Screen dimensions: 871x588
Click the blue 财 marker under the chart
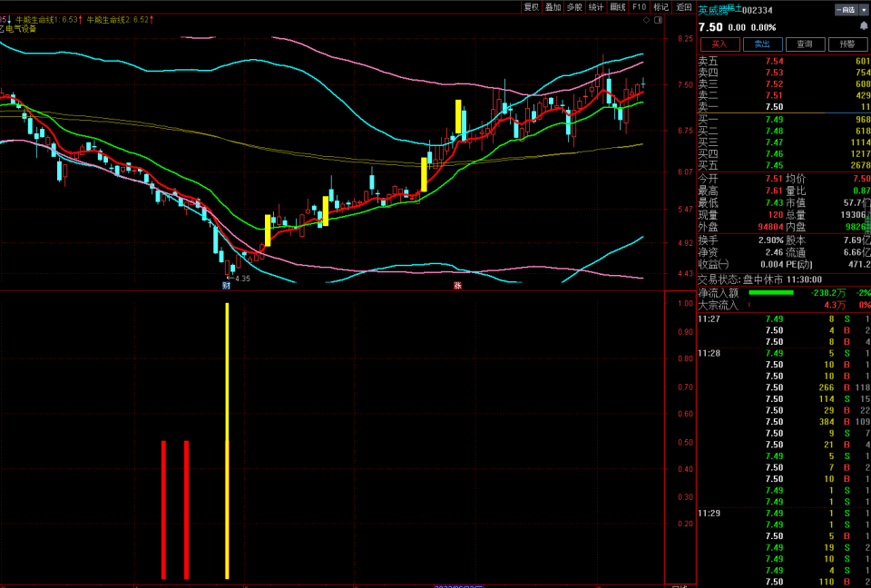pyautogui.click(x=226, y=286)
